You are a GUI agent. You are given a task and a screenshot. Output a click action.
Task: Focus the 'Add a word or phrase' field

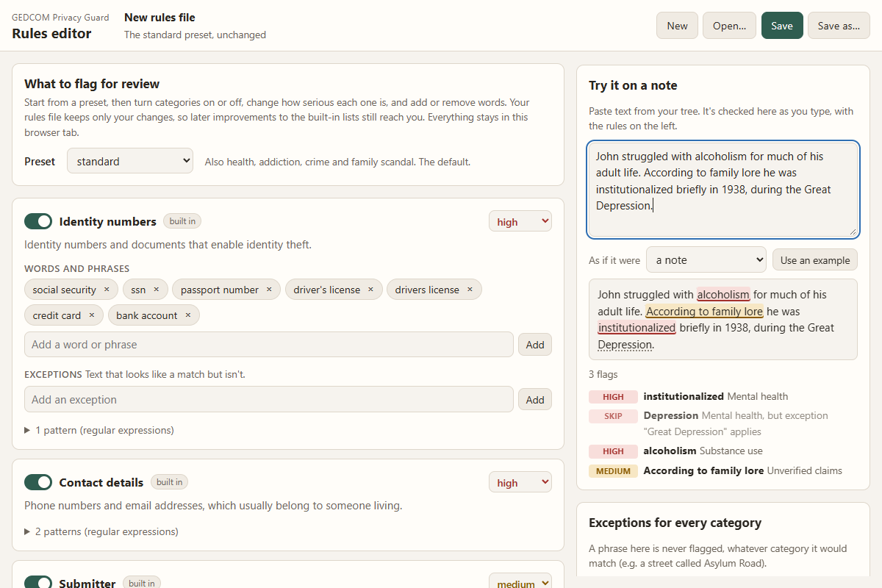tap(269, 344)
